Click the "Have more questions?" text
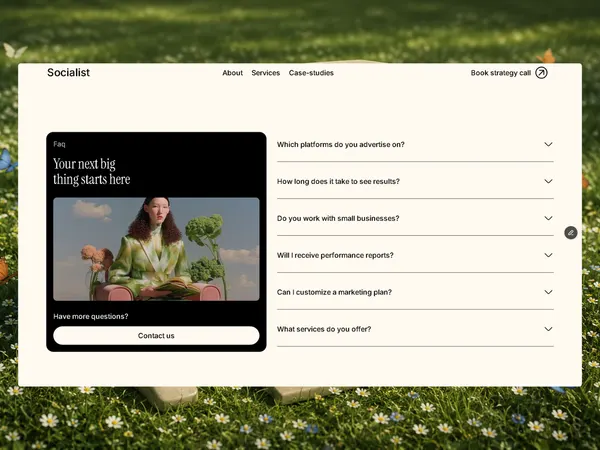600x450 pixels. pos(91,316)
